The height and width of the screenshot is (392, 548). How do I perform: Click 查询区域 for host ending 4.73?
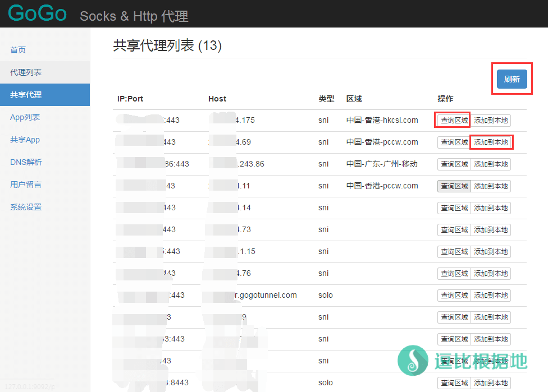(454, 230)
